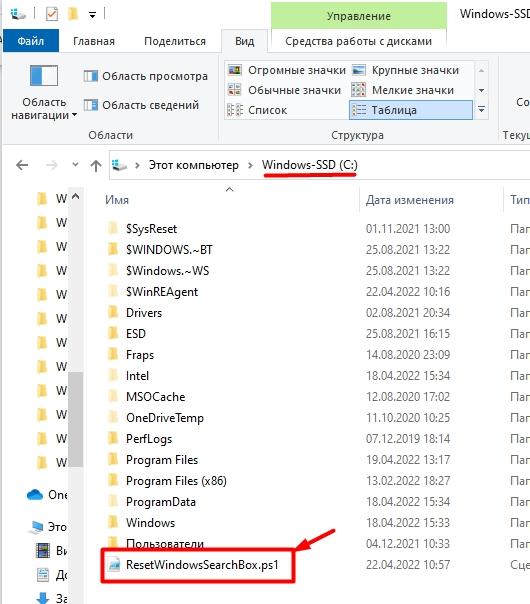
Task: Select the $Windows.~WS folder
Action: point(168,271)
